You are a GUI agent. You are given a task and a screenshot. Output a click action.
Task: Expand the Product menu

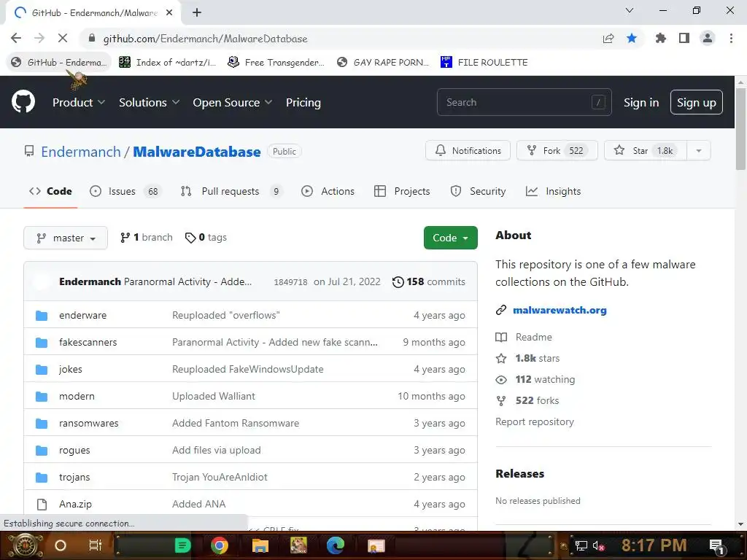point(79,102)
